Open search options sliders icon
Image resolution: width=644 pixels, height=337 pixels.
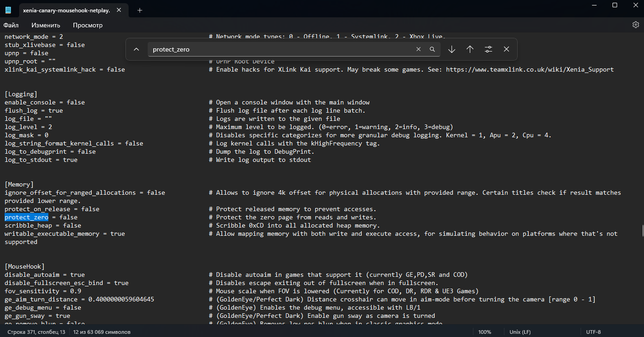488,49
